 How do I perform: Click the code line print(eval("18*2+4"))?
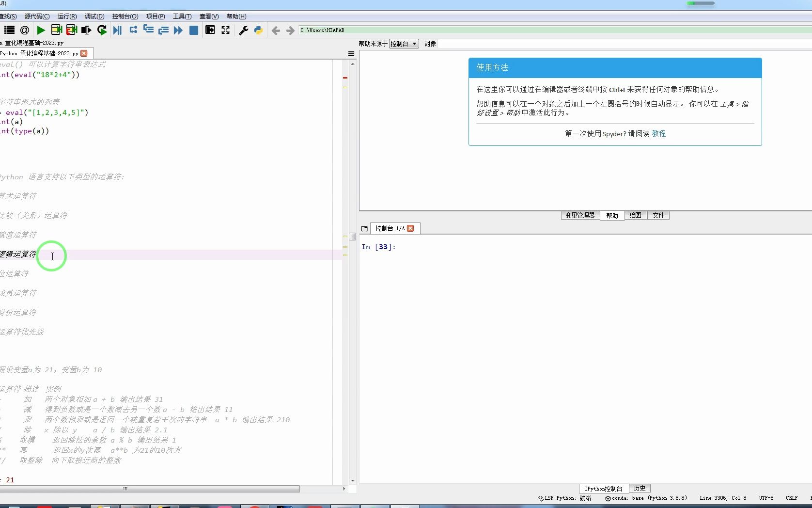point(40,75)
